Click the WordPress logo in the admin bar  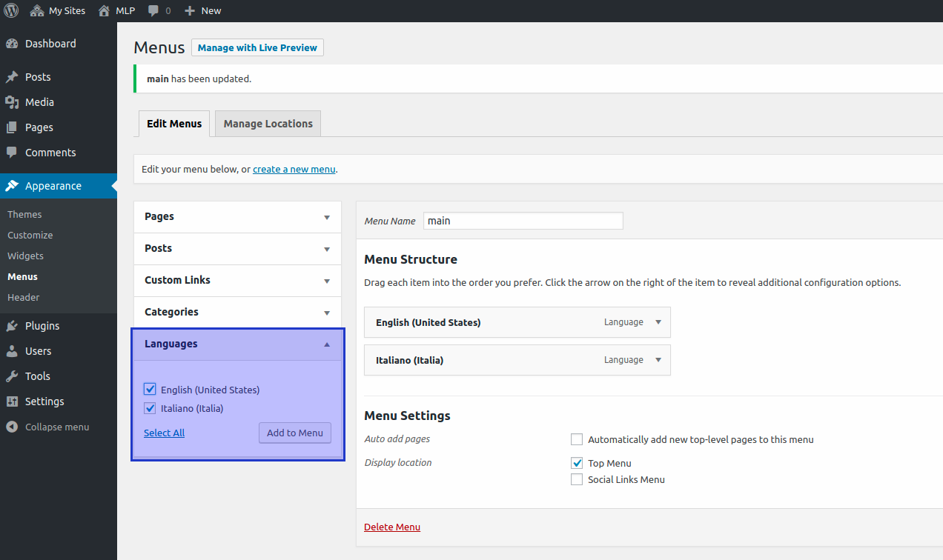tap(10, 10)
